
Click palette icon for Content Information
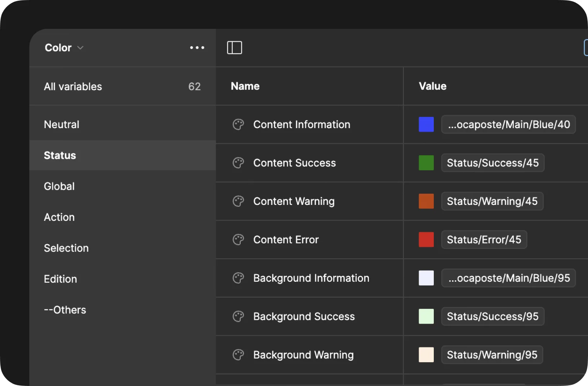(238, 124)
